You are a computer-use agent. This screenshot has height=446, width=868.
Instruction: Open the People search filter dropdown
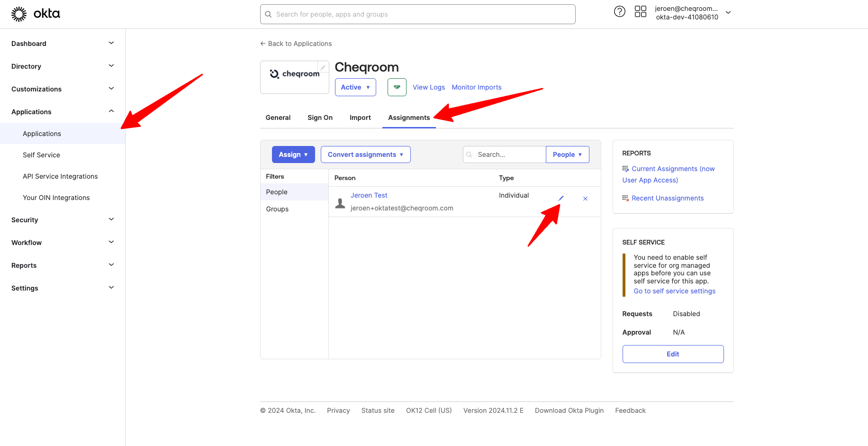point(567,155)
